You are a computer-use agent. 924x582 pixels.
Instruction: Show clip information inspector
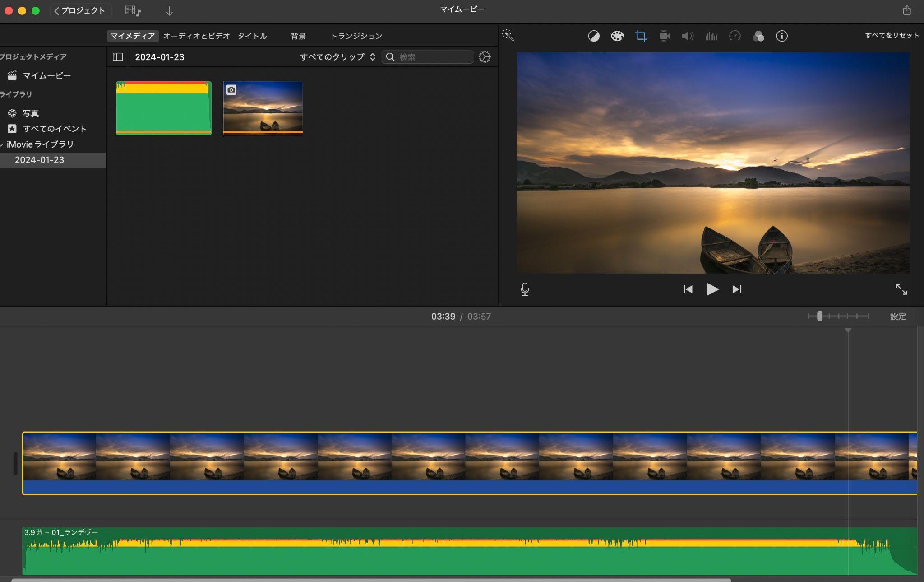pyautogui.click(x=782, y=36)
